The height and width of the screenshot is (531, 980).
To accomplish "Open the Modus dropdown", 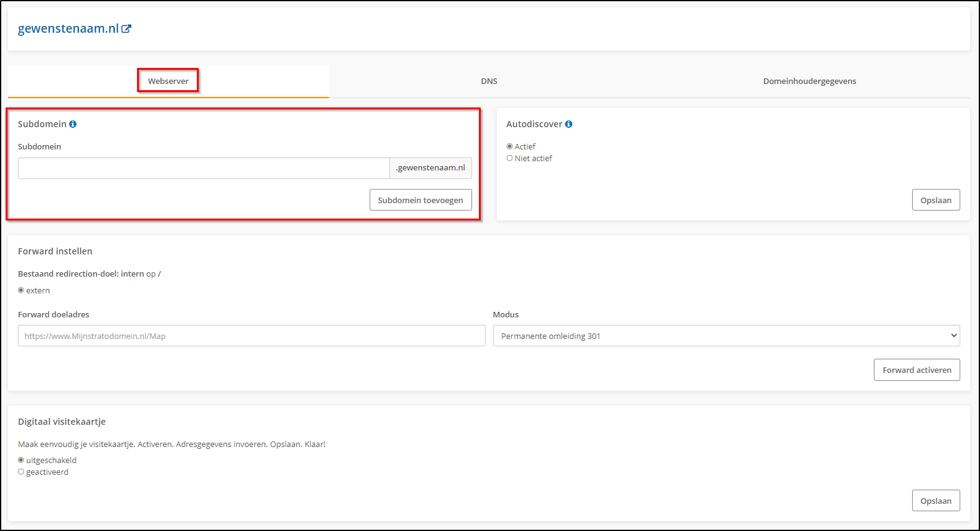I will (x=726, y=336).
